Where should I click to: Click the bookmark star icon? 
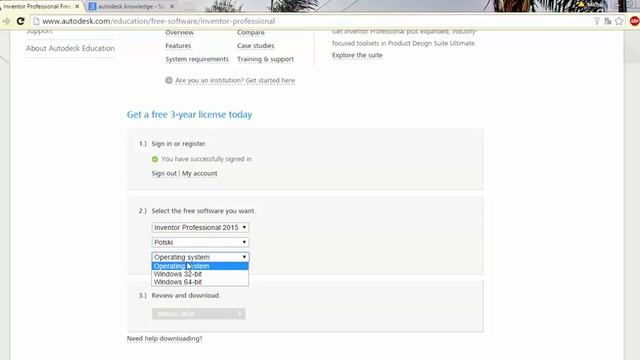619,21
